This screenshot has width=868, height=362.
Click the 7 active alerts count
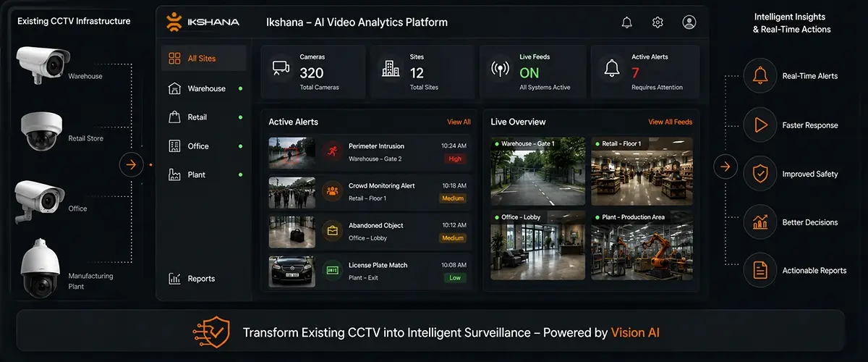(x=635, y=72)
